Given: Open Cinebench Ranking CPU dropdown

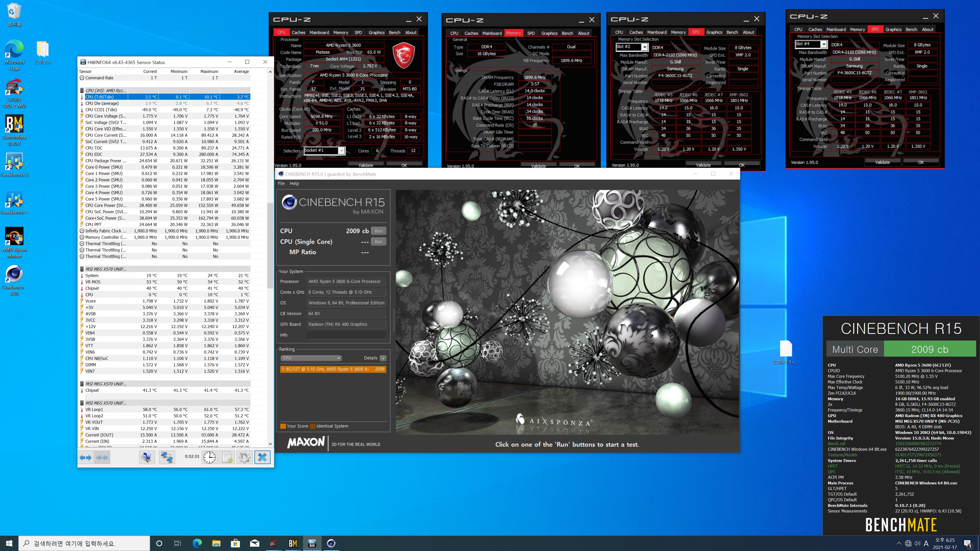Looking at the screenshot, I should (x=311, y=358).
